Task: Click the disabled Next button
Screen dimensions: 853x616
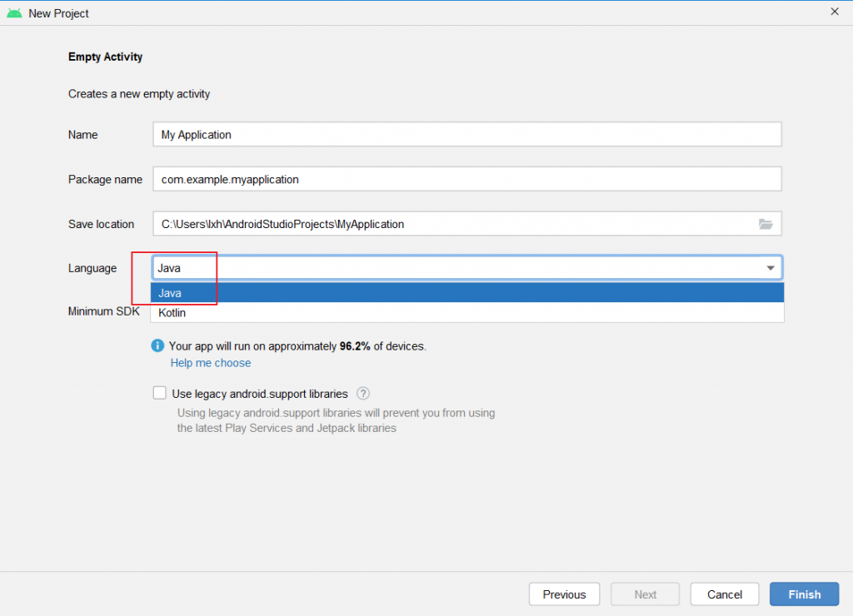Action: coord(646,594)
